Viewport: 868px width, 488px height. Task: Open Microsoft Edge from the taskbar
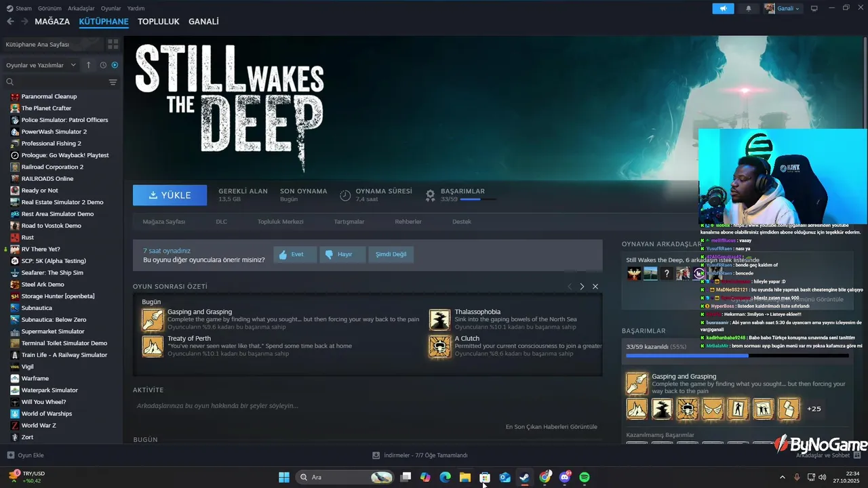pyautogui.click(x=445, y=477)
